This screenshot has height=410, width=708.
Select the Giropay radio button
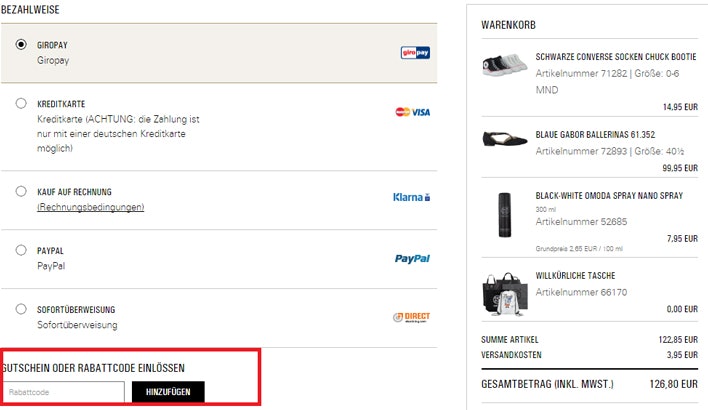pos(21,44)
